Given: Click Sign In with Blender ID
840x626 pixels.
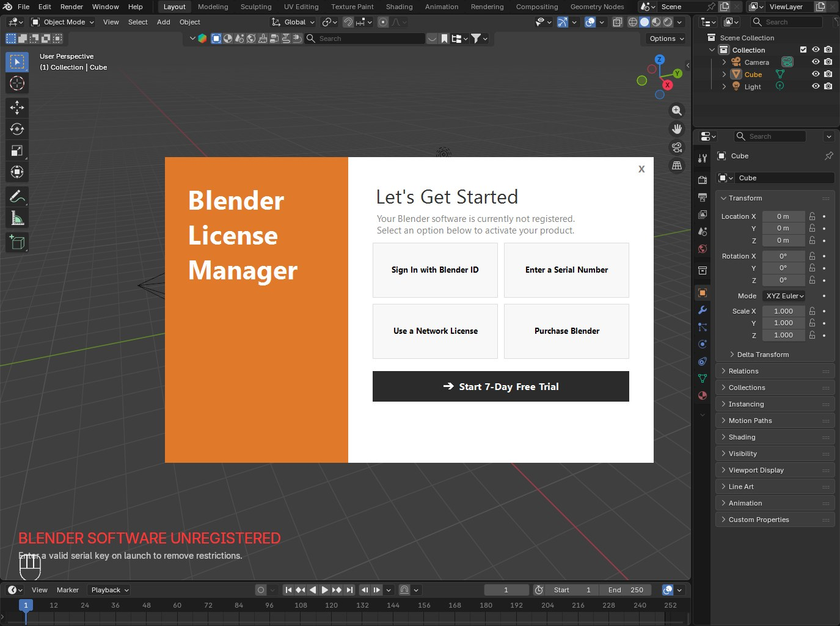Looking at the screenshot, I should tap(435, 270).
